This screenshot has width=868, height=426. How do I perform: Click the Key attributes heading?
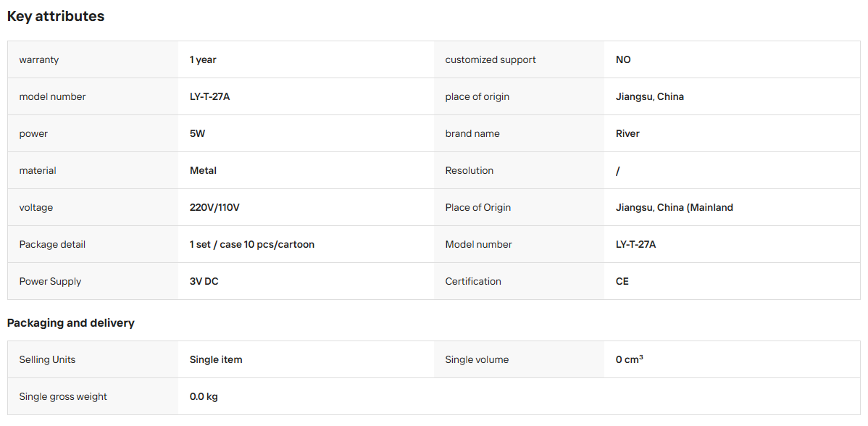56,17
